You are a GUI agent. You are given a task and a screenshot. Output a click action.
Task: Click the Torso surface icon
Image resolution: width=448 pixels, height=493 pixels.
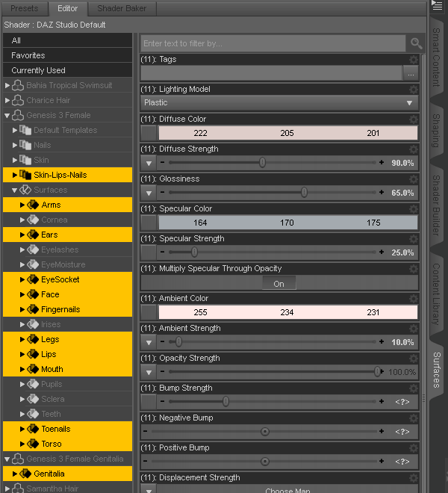tap(33, 444)
